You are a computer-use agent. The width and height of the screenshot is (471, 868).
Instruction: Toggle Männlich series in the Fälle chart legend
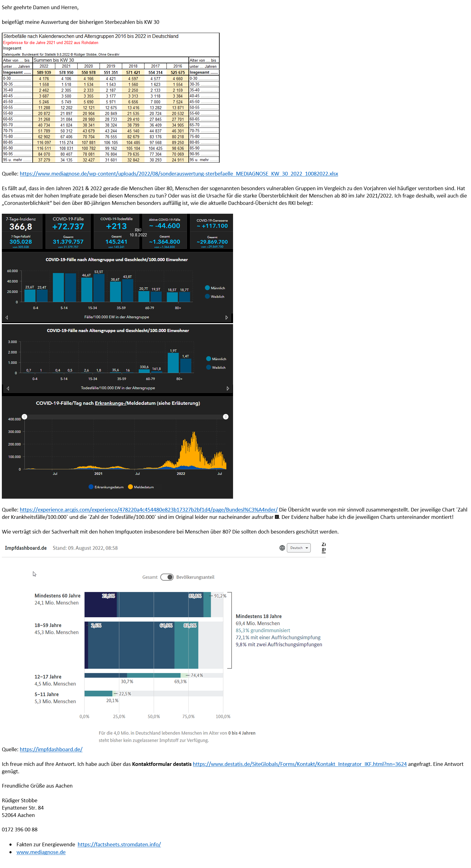tap(207, 288)
